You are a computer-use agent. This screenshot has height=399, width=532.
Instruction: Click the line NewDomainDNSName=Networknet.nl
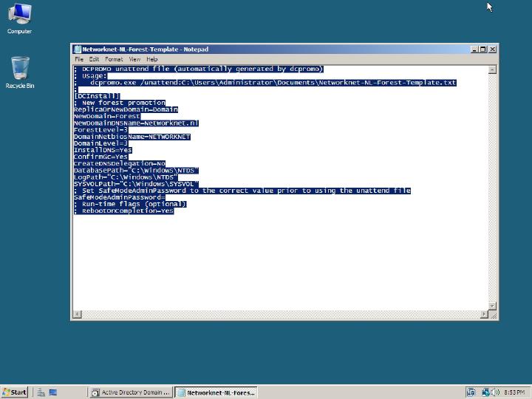coord(136,123)
